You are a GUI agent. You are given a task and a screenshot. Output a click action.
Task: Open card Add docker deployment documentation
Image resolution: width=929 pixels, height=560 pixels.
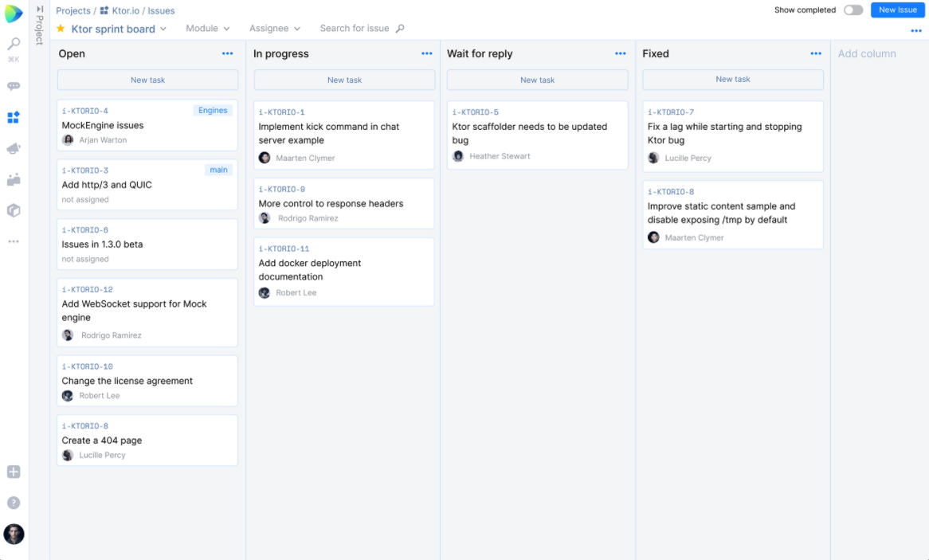click(344, 272)
